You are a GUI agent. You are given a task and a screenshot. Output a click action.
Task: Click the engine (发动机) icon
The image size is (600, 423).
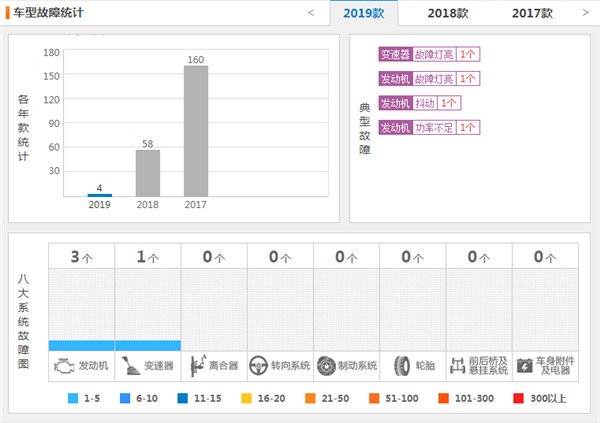point(64,366)
